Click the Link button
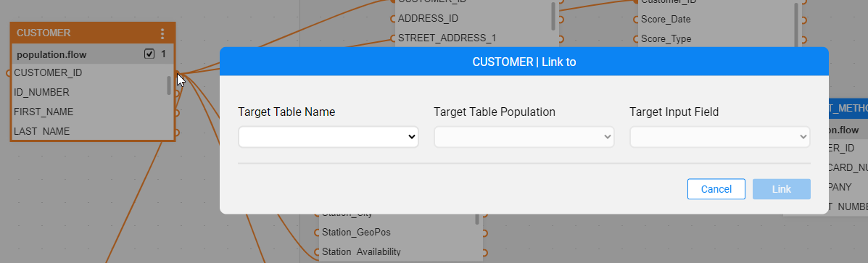The width and height of the screenshot is (868, 263). coord(782,189)
